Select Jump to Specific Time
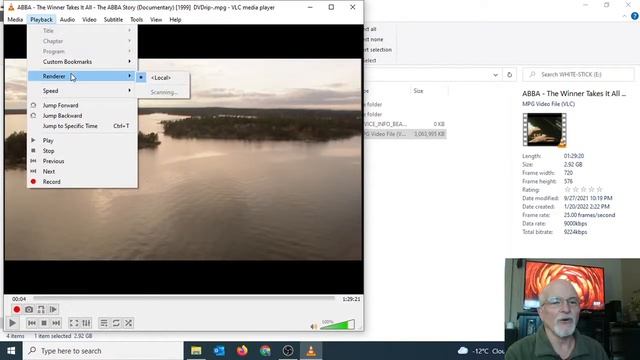Screen dimensions: 640x360 coord(82,126)
